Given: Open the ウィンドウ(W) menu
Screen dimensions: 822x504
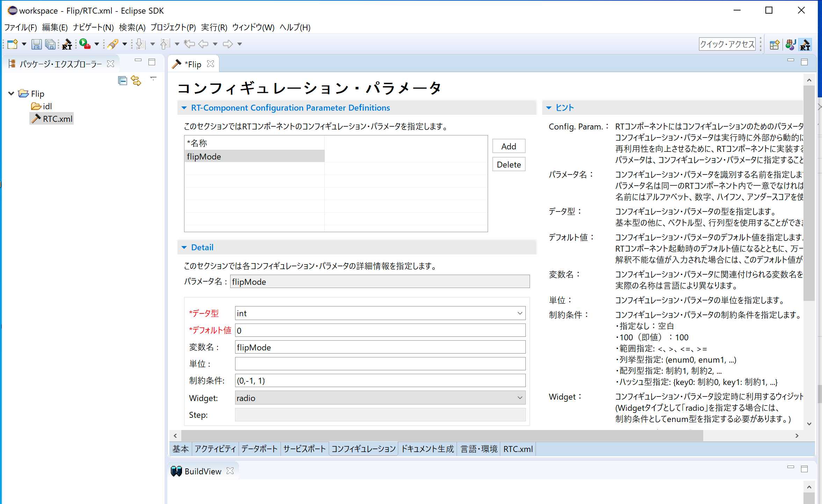Looking at the screenshot, I should pos(253,27).
